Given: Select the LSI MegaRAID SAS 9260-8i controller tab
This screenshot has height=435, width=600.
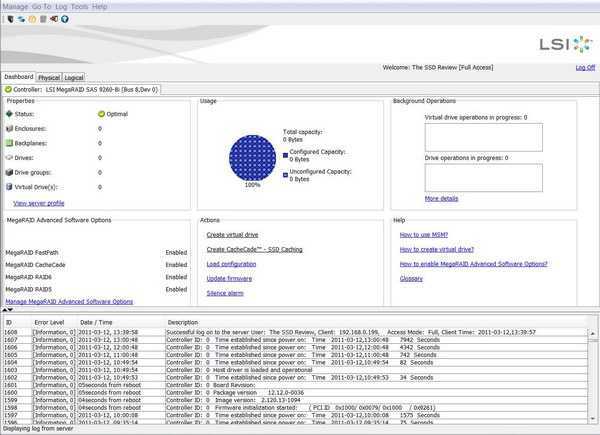Looking at the screenshot, I should tap(81, 90).
